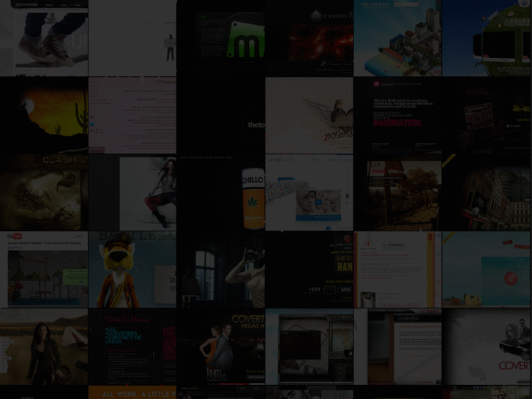Select the cartoon lion with hat thumbnail

coord(132,269)
